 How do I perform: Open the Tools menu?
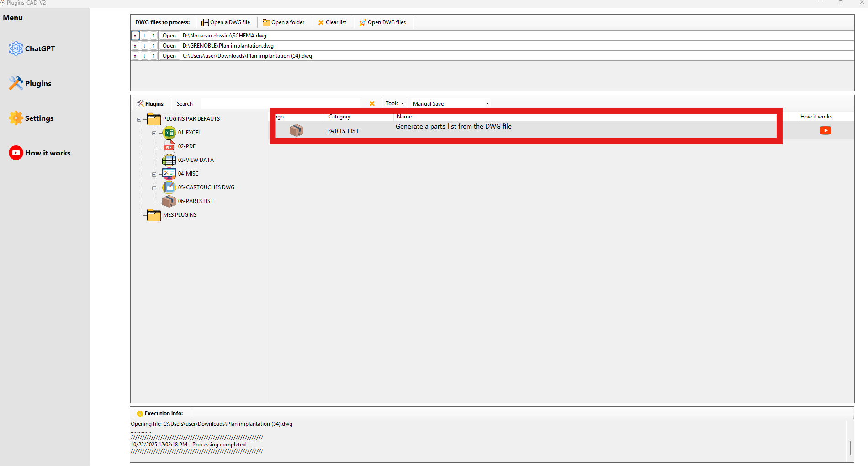tap(394, 103)
